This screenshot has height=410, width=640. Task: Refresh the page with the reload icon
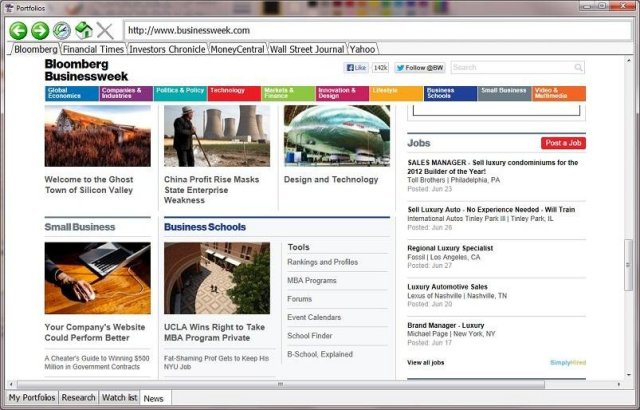(x=62, y=31)
